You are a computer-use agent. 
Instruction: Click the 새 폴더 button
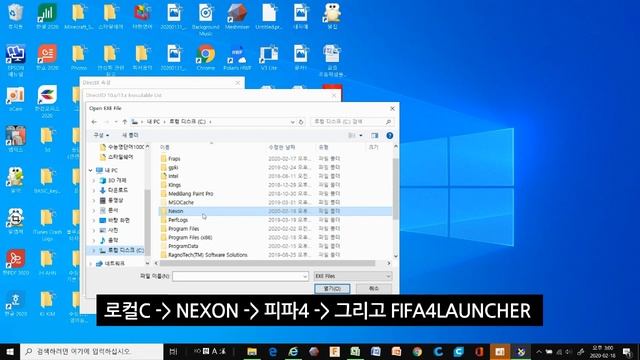click(x=130, y=135)
